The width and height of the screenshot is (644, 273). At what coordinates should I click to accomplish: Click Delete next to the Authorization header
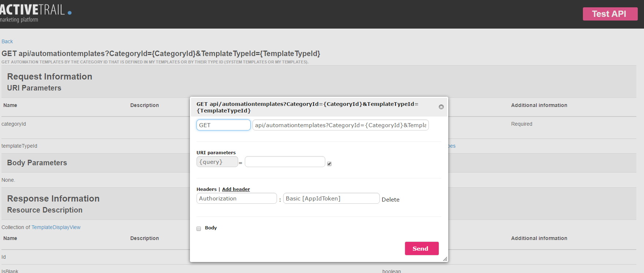click(390, 199)
